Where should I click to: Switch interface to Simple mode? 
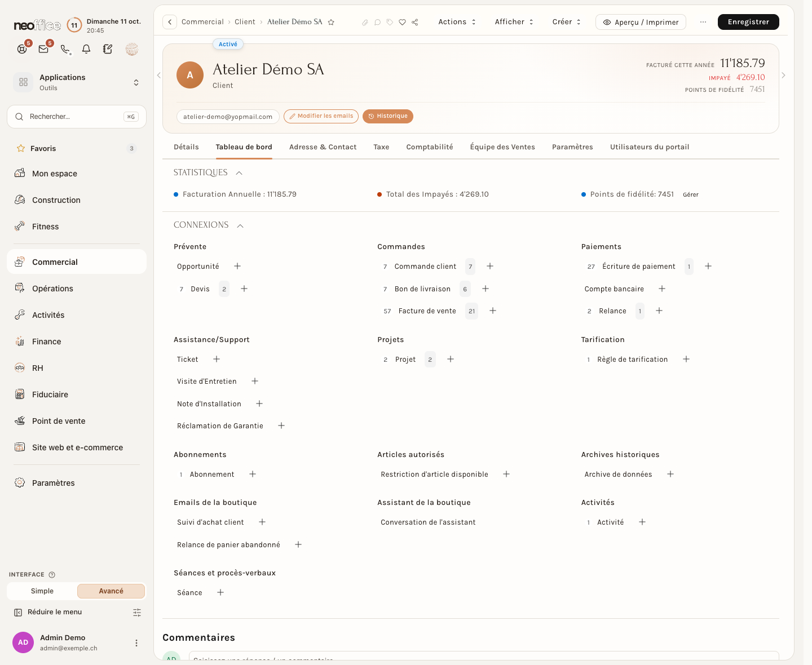42,591
